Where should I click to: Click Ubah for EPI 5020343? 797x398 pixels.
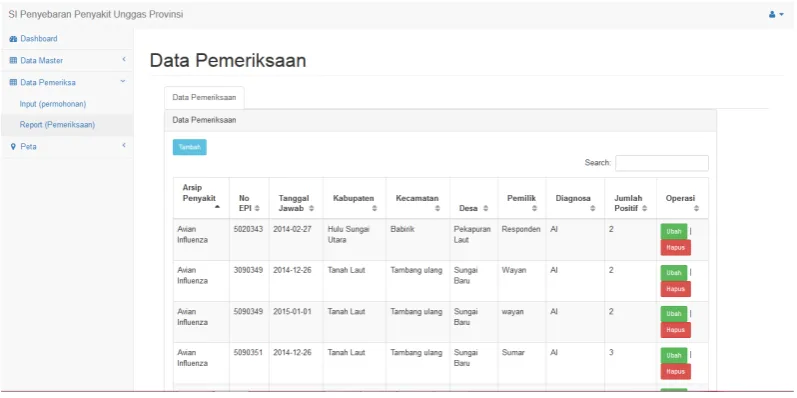[x=674, y=231]
